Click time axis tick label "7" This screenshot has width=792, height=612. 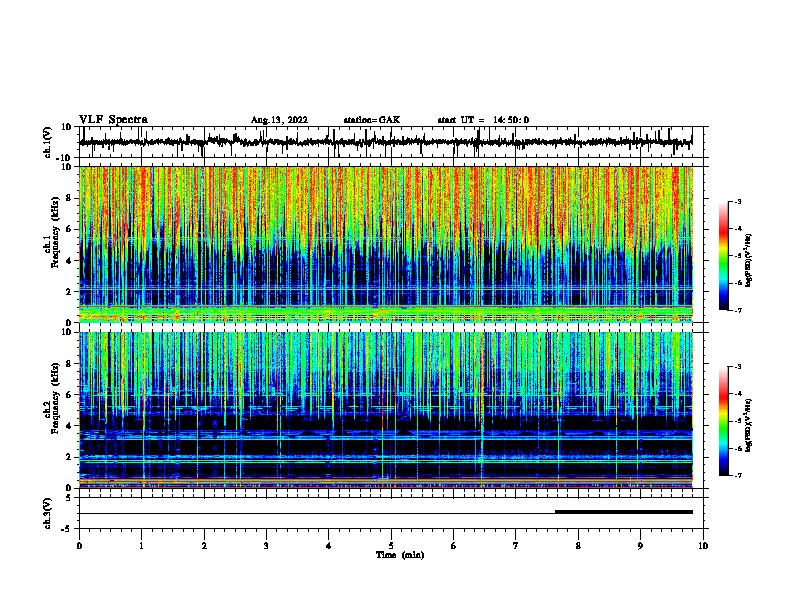[516, 546]
